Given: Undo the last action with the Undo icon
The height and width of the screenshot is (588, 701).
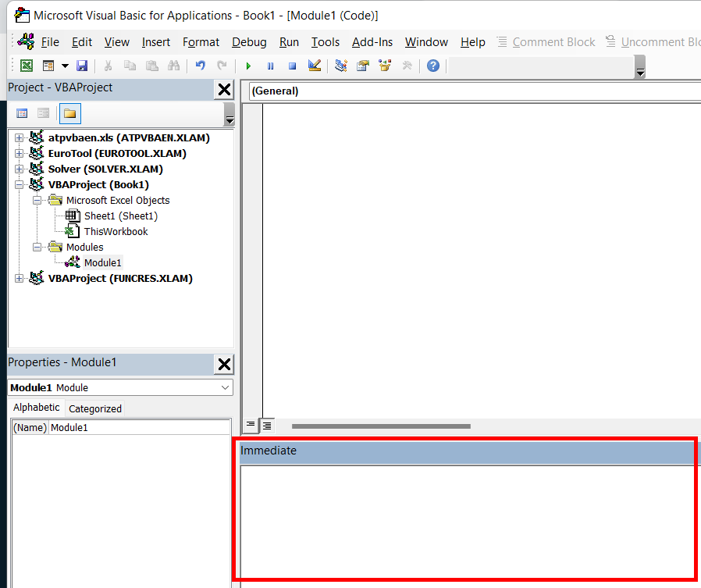Looking at the screenshot, I should tap(200, 66).
